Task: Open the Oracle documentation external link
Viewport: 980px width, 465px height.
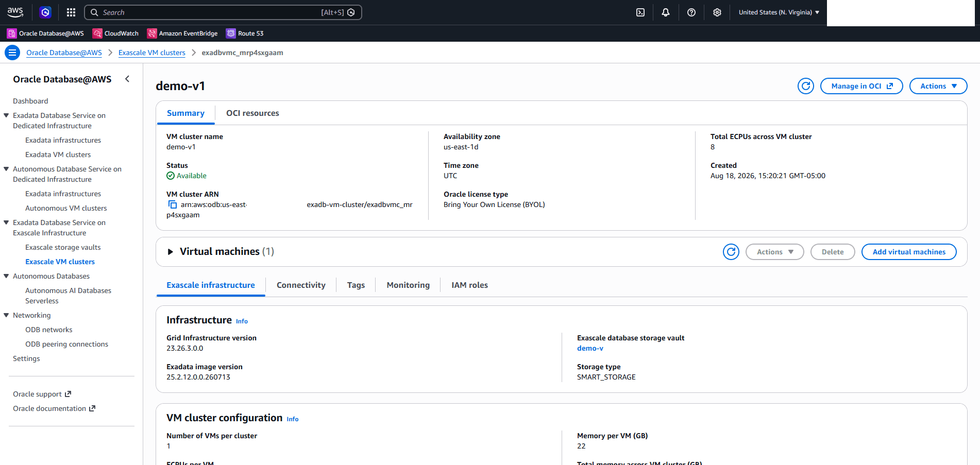Action: [x=54, y=408]
